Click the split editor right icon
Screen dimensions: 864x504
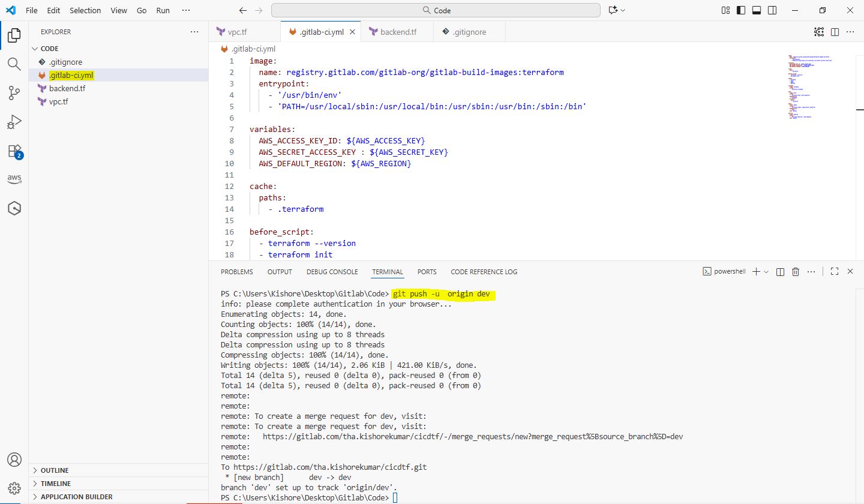[835, 32]
